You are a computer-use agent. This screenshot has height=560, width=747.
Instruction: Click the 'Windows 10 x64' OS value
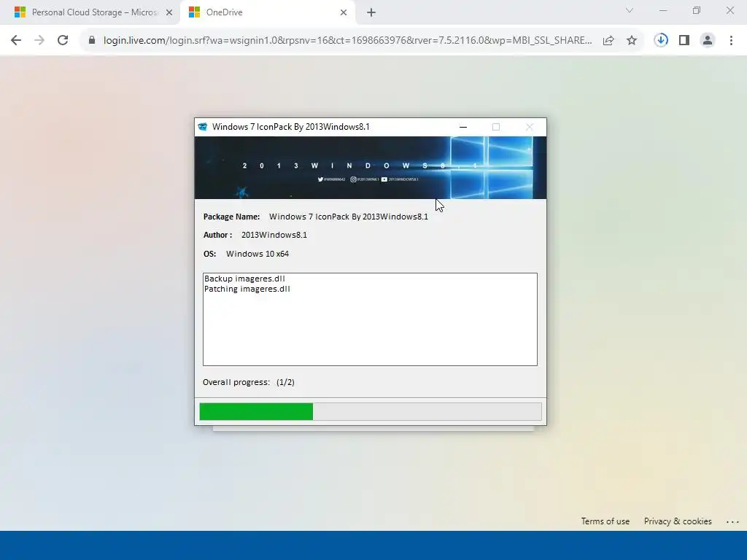point(258,254)
